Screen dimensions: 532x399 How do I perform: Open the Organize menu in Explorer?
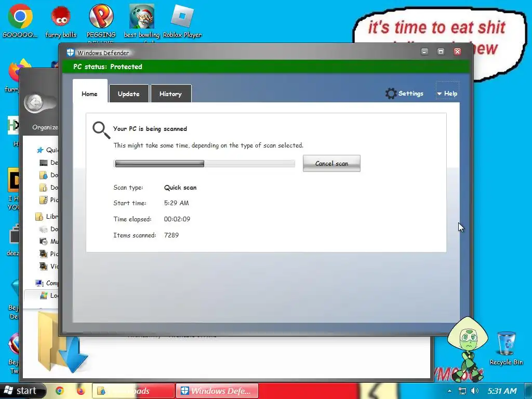tap(45, 127)
